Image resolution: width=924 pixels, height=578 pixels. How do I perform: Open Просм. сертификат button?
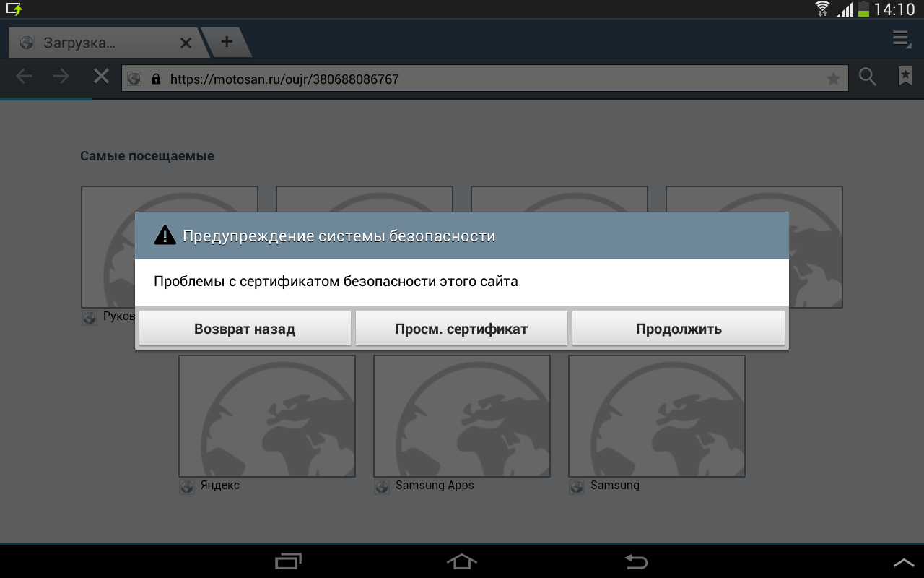[x=461, y=329]
